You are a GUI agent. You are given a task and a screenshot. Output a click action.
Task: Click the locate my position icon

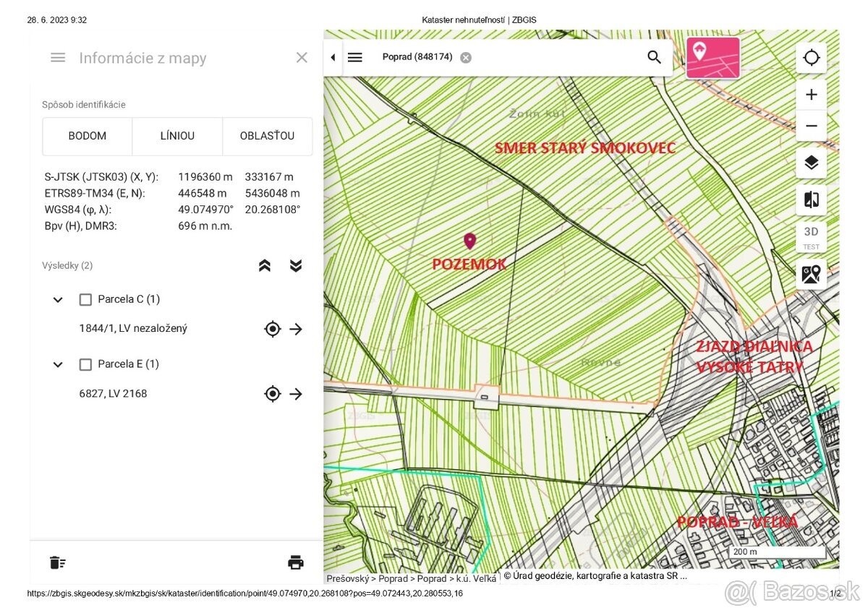(811, 58)
